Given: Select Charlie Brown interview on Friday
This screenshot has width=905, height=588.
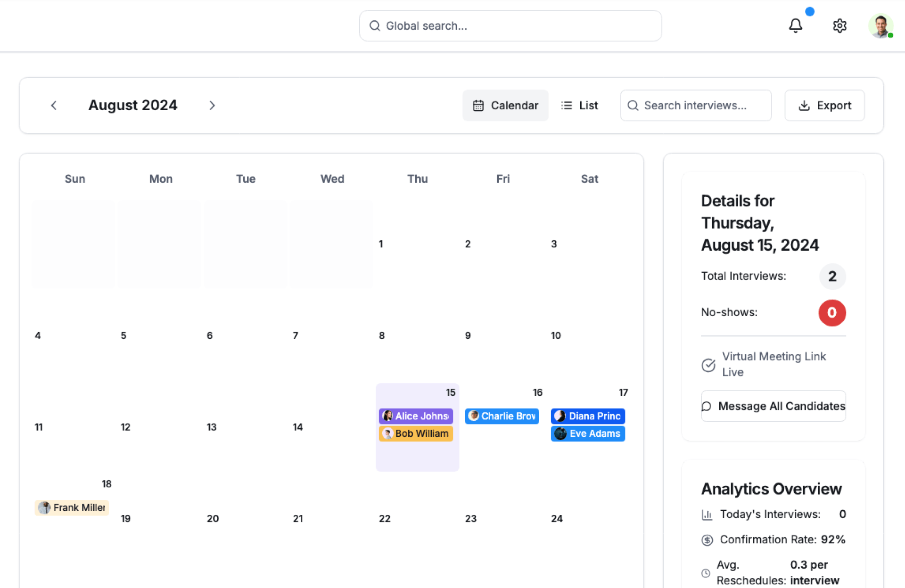Looking at the screenshot, I should coord(502,416).
